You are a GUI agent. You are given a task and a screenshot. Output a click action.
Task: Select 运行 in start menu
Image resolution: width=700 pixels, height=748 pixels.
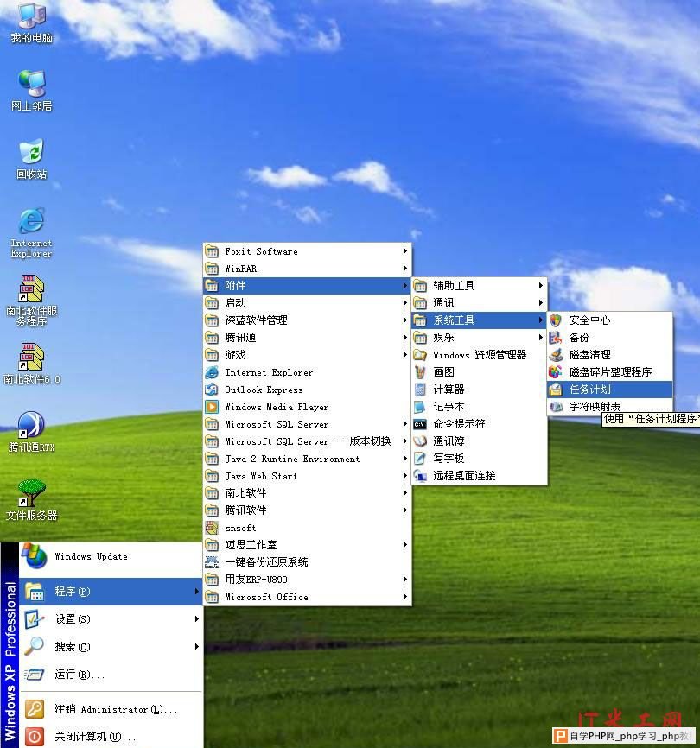click(x=78, y=675)
